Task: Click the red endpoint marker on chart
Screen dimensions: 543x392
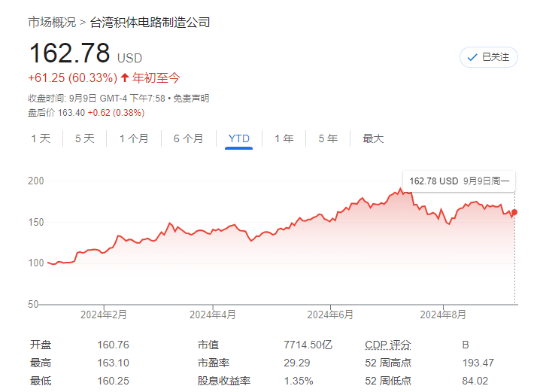Action: (x=514, y=212)
